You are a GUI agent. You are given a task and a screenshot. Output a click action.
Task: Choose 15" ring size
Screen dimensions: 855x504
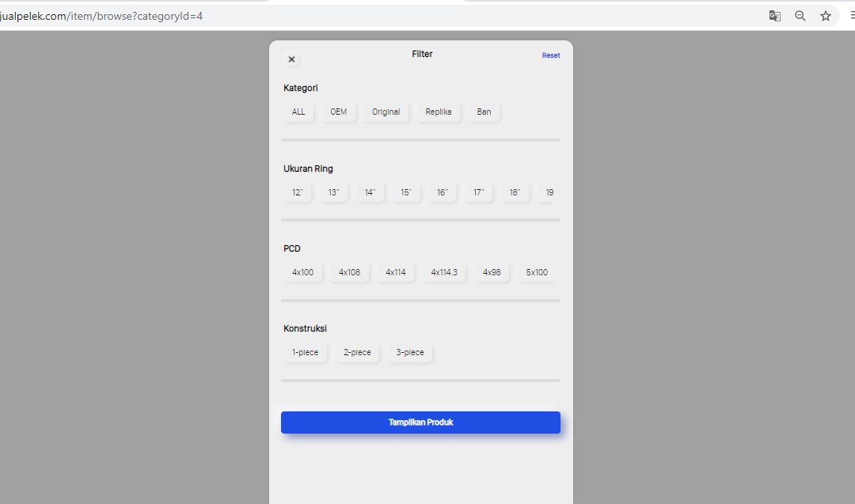(406, 192)
